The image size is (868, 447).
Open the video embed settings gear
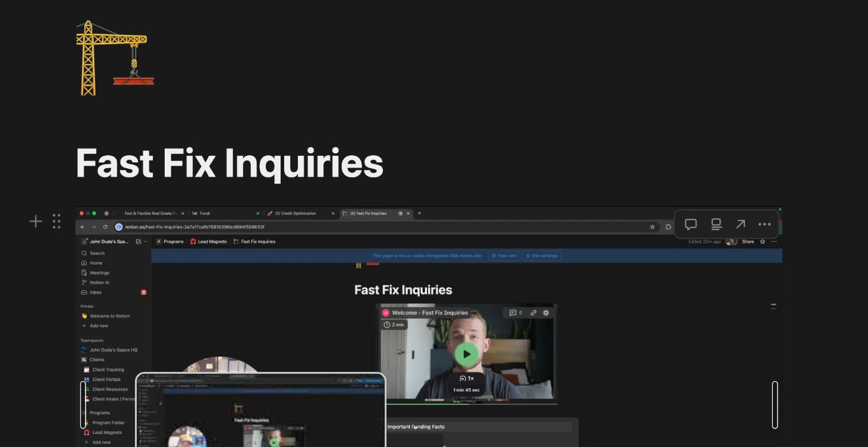pos(545,311)
